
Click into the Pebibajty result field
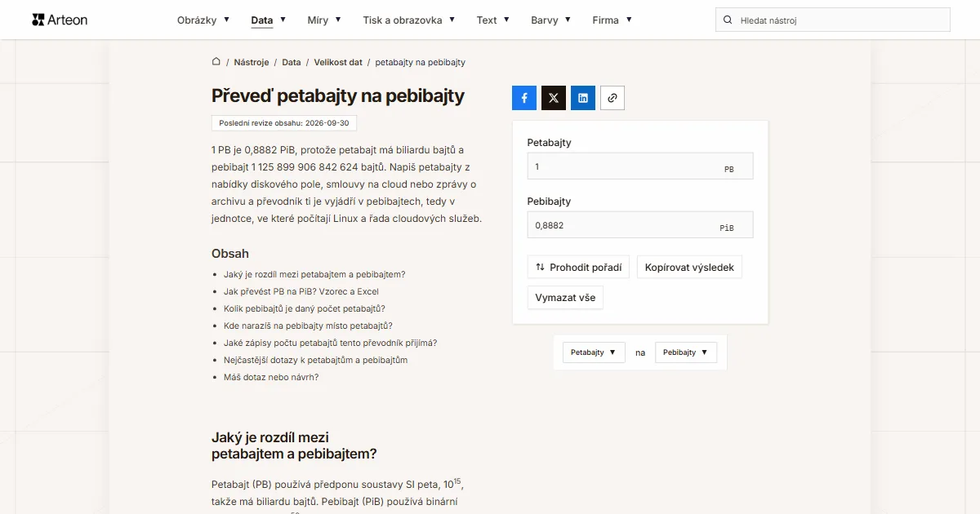pos(640,225)
